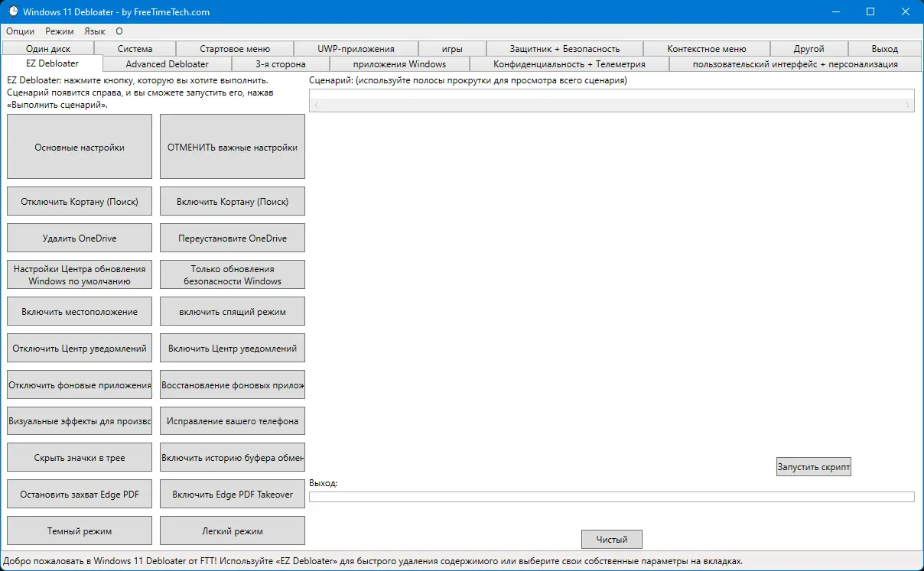Click Переустановите OneDrive button
Screen dimensions: 924x571
[233, 238]
